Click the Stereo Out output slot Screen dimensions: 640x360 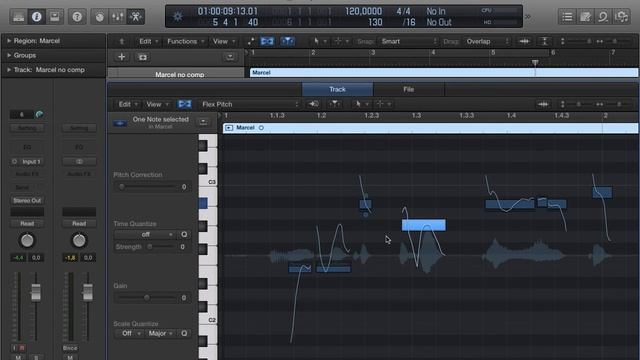27,200
